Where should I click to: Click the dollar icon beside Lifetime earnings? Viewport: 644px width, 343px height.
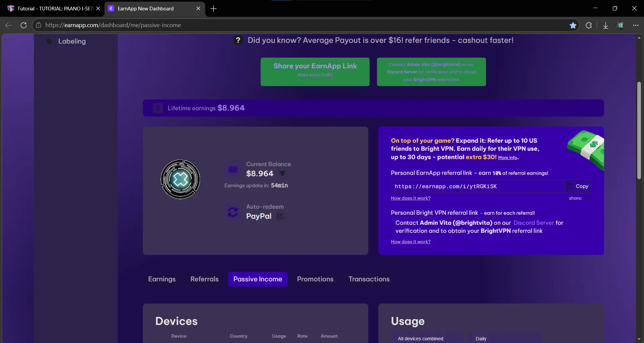tap(158, 108)
